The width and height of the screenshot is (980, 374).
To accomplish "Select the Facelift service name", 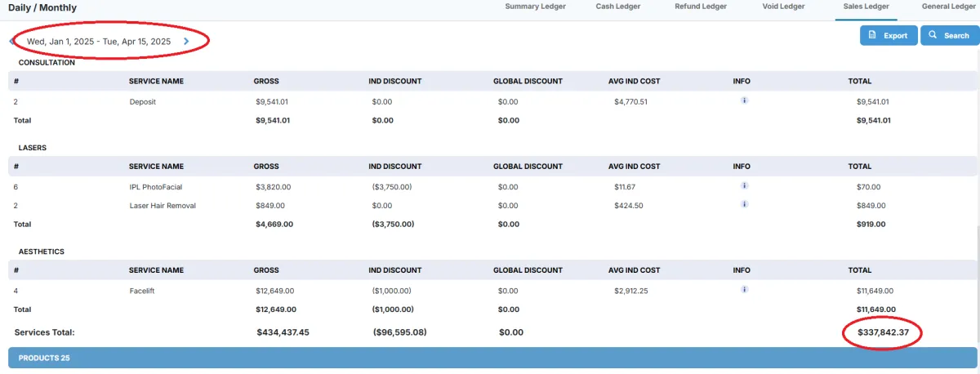I will [144, 291].
